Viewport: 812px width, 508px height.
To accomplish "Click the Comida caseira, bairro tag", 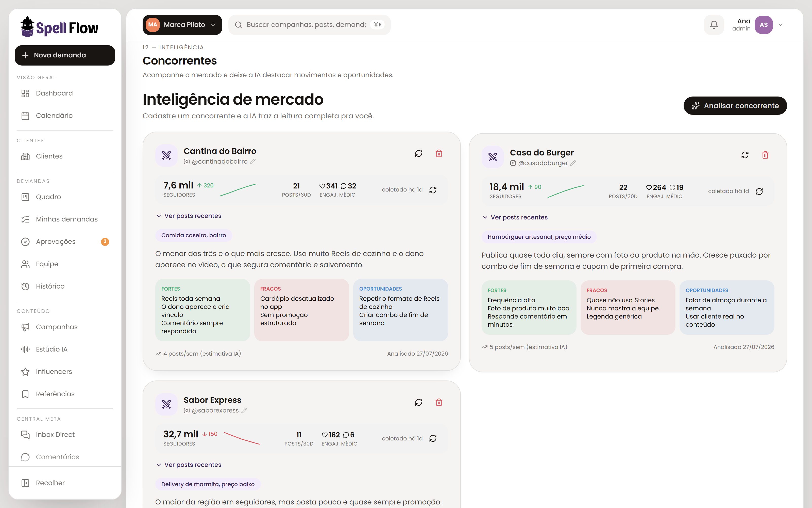I will (x=194, y=235).
